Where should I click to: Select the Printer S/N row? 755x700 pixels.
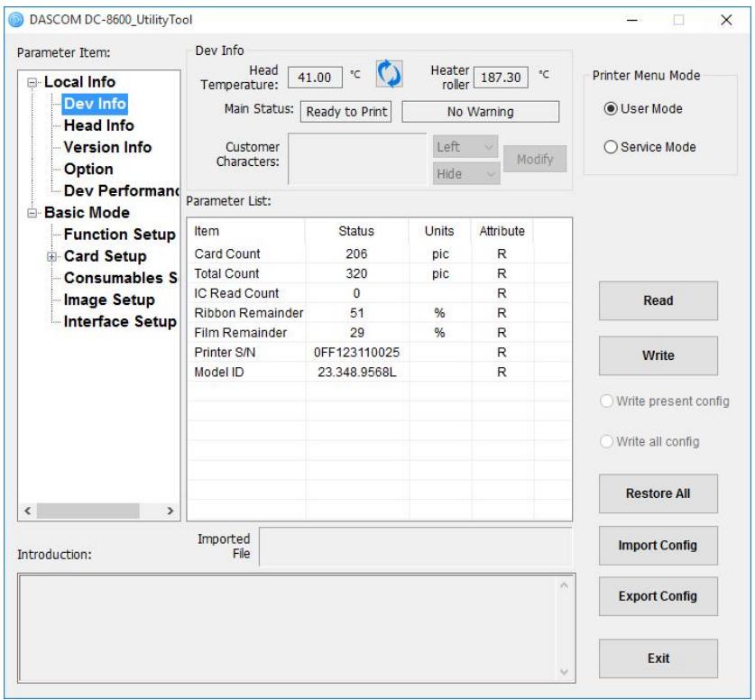click(380, 353)
